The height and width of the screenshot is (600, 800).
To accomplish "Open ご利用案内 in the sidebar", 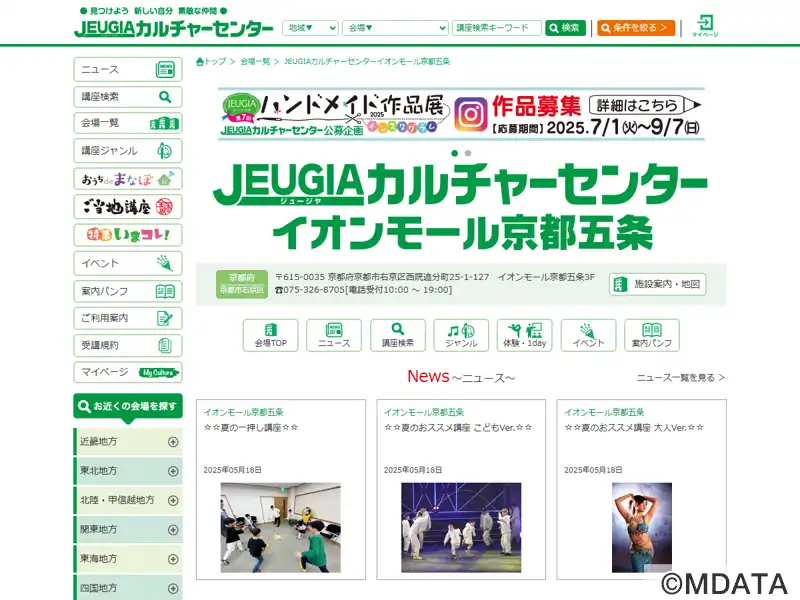I will [x=128, y=318].
